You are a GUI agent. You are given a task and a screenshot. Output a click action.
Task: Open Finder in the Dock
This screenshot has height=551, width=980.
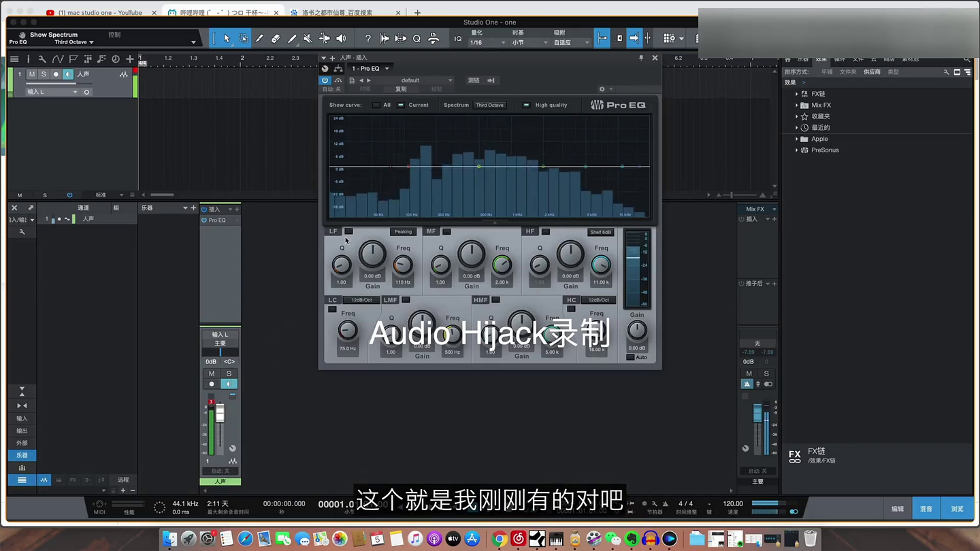tap(170, 539)
